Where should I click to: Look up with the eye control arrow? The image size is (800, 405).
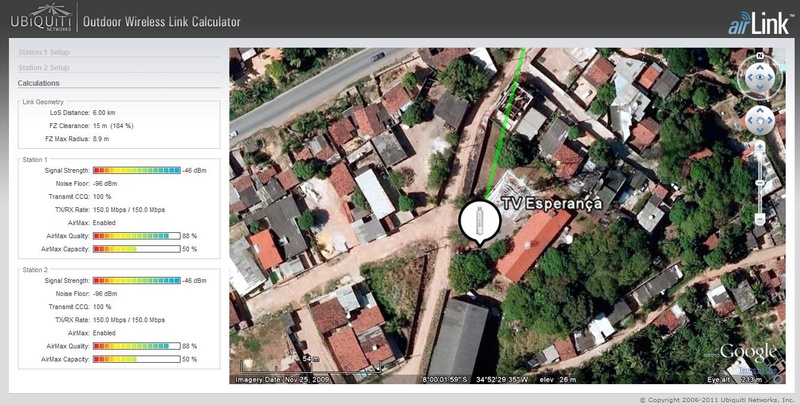760,67
